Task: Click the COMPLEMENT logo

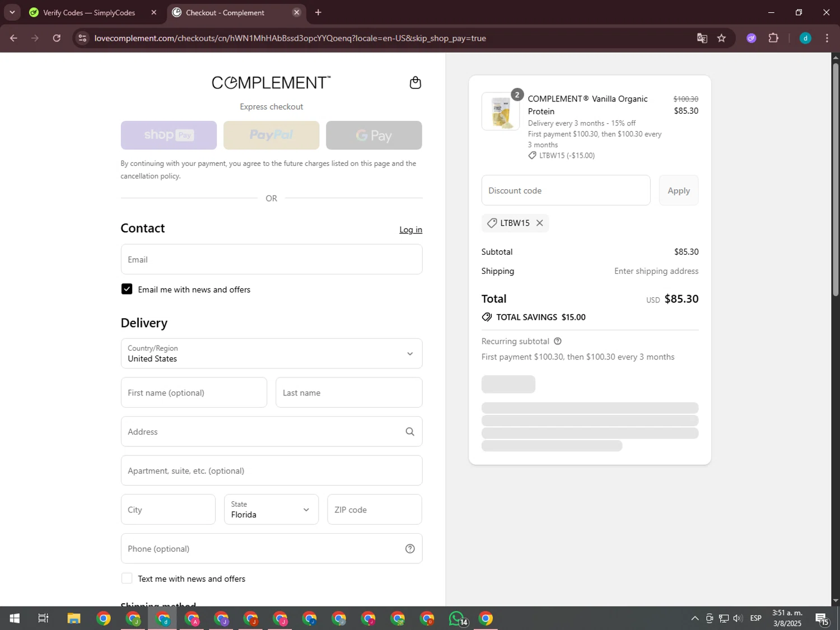Action: pos(271,83)
